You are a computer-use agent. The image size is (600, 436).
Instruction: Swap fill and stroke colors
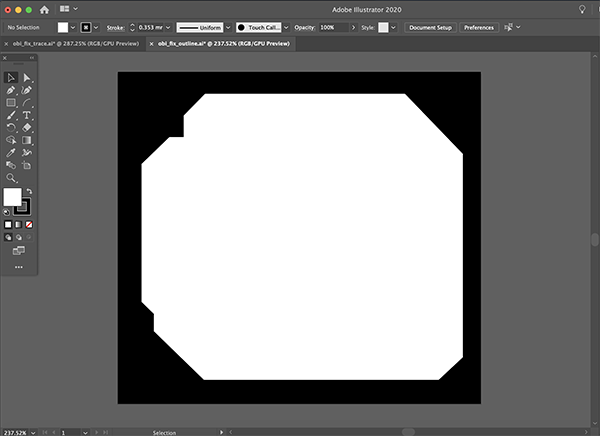point(29,191)
